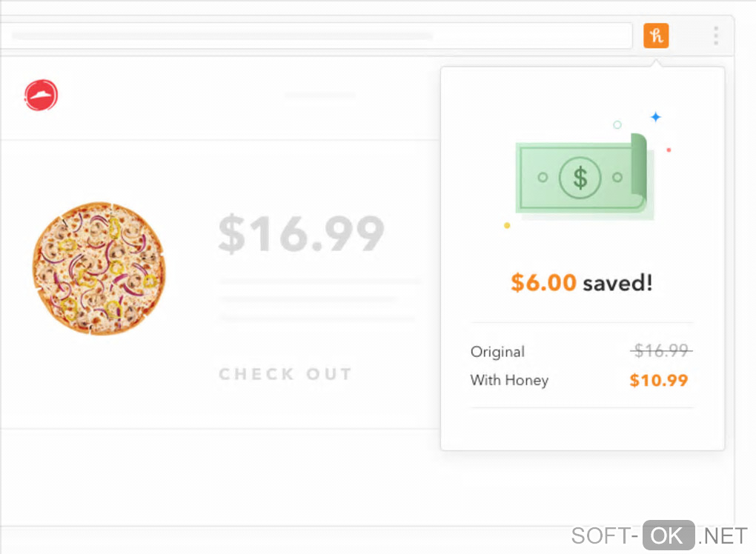This screenshot has height=554, width=756.
Task: Click the green dollar bill illustration
Action: [x=582, y=178]
